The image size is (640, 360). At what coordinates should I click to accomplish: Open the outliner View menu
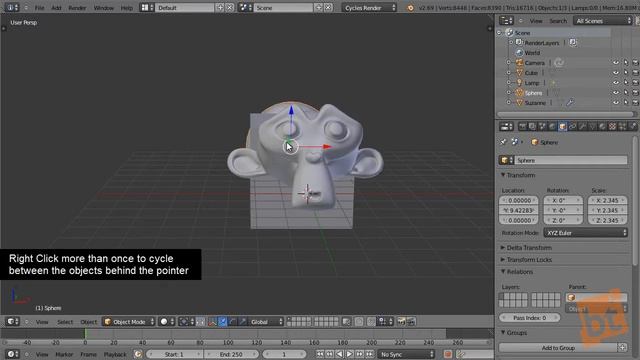[x=536, y=21]
